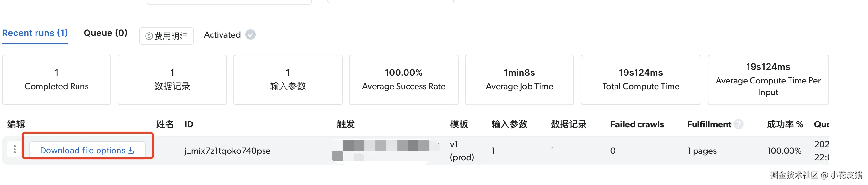Click the Average Job Time card

point(519,80)
